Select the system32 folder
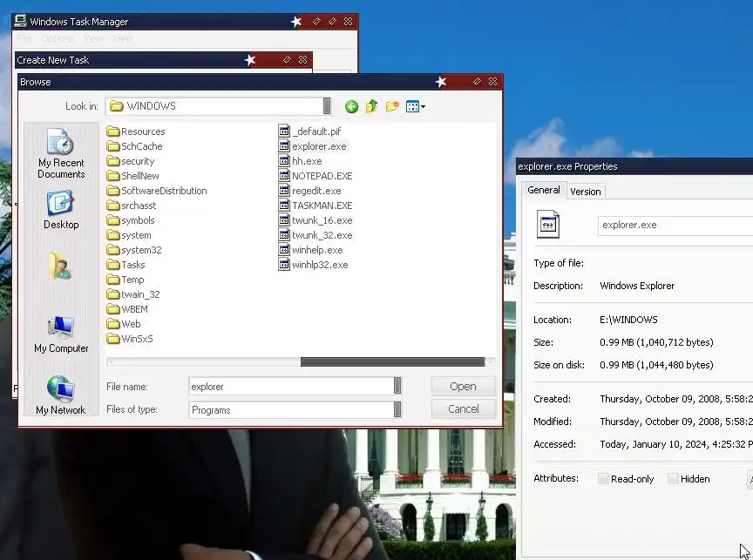753x560 pixels. coord(134,250)
